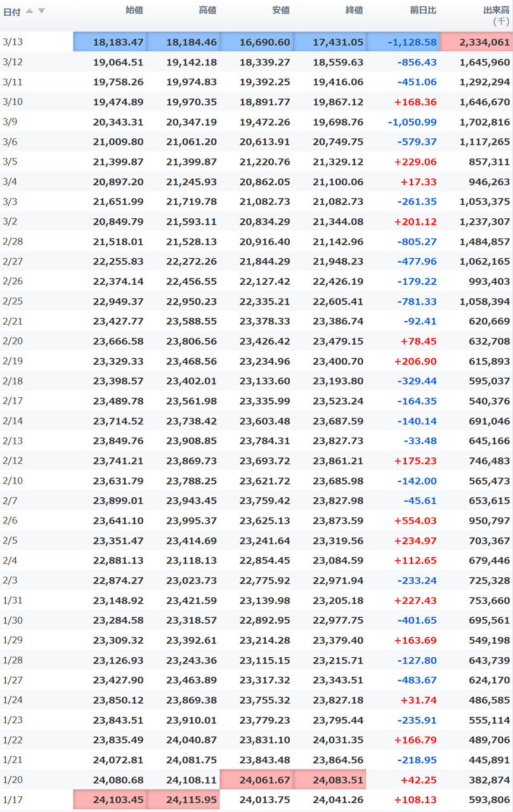513x812 pixels.
Task: Select the 3/6 closing price 20,749.75
Action: pos(338,141)
